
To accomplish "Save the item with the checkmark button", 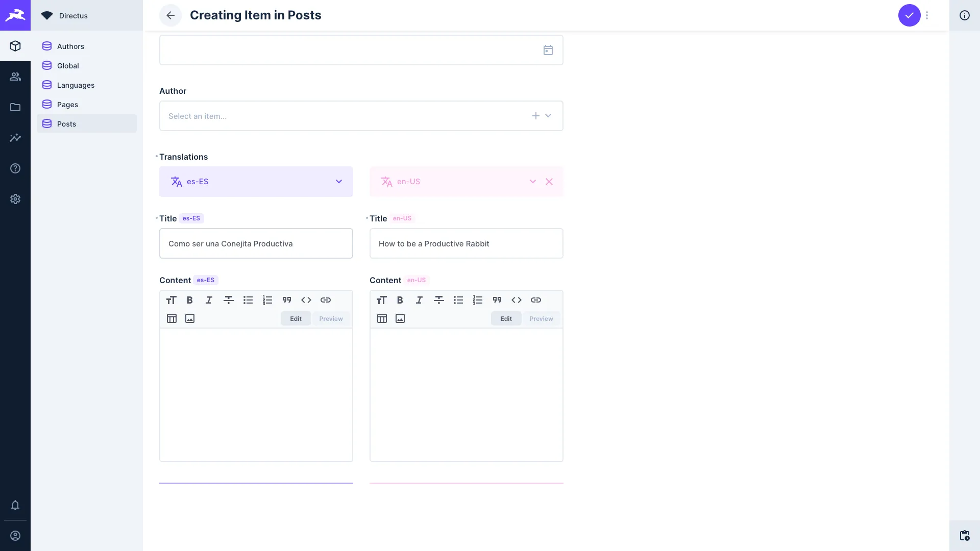I will click(x=909, y=15).
